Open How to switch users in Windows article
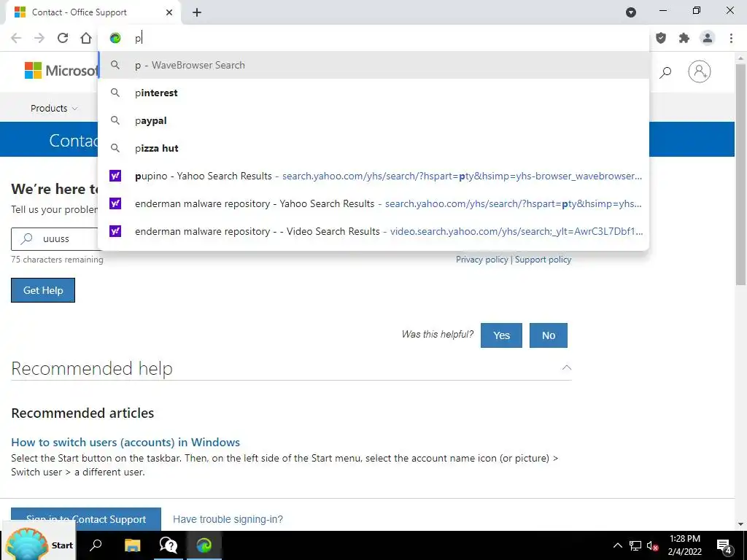 125,442
